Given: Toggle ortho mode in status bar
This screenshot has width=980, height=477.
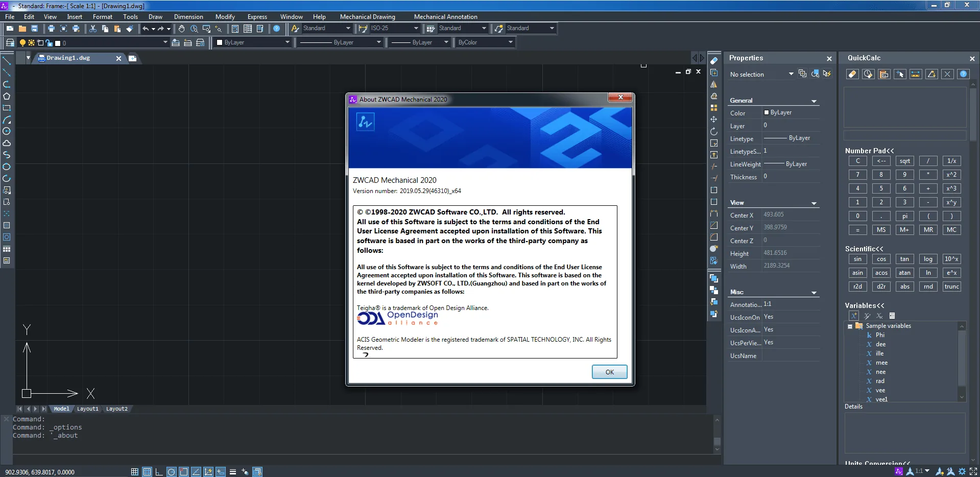Looking at the screenshot, I should [x=159, y=472].
